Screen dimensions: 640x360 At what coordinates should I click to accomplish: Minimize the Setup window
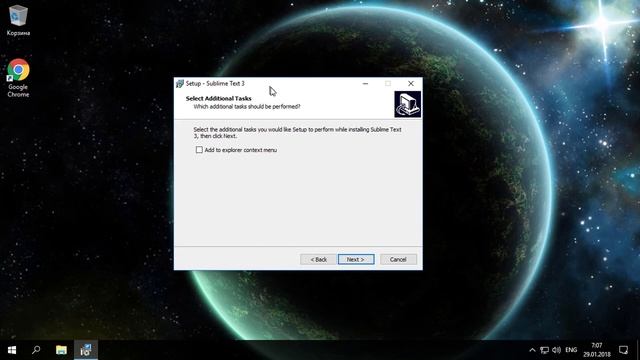click(365, 83)
